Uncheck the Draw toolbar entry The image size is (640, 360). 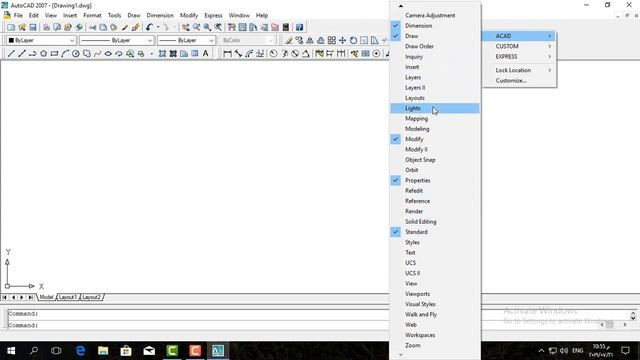click(435, 36)
